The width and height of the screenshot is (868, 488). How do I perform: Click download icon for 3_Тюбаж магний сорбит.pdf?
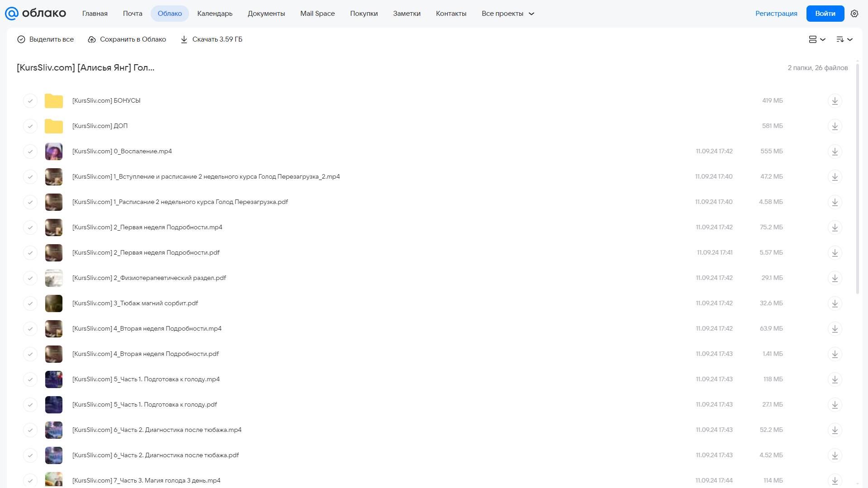[x=835, y=303]
